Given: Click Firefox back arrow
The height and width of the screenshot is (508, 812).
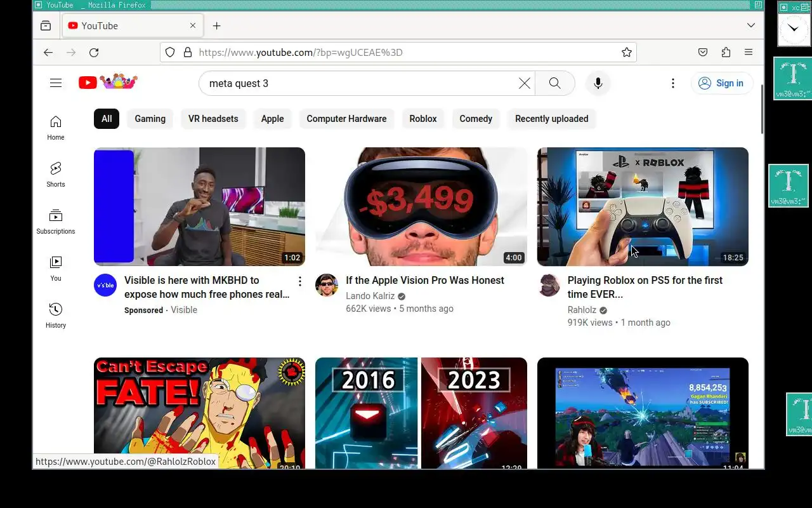Looking at the screenshot, I should click(x=48, y=53).
